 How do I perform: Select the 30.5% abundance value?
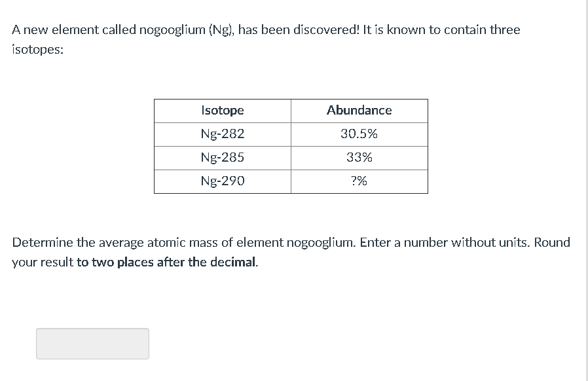tap(359, 134)
